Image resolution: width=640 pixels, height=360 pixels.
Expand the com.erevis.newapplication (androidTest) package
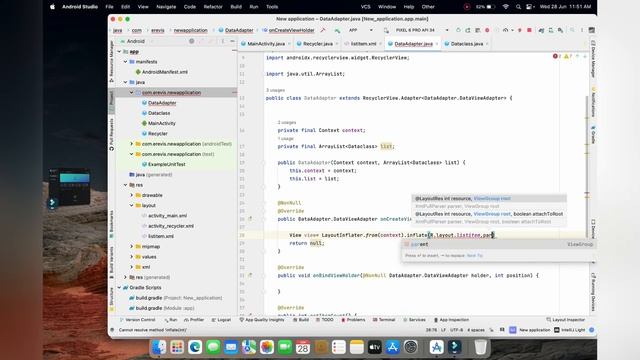(x=131, y=144)
